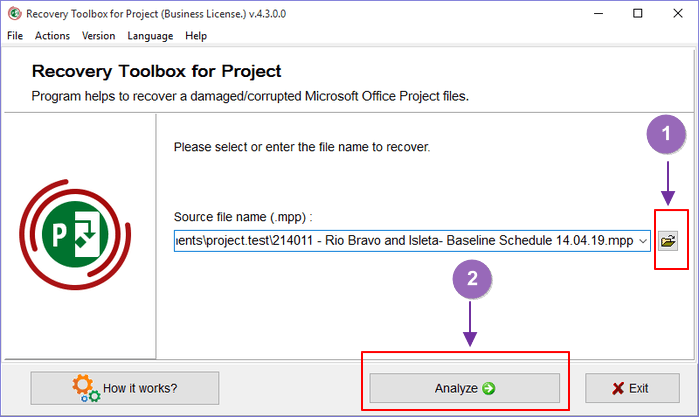This screenshot has width=699, height=417.
Task: Open the Language menu
Action: tap(150, 36)
